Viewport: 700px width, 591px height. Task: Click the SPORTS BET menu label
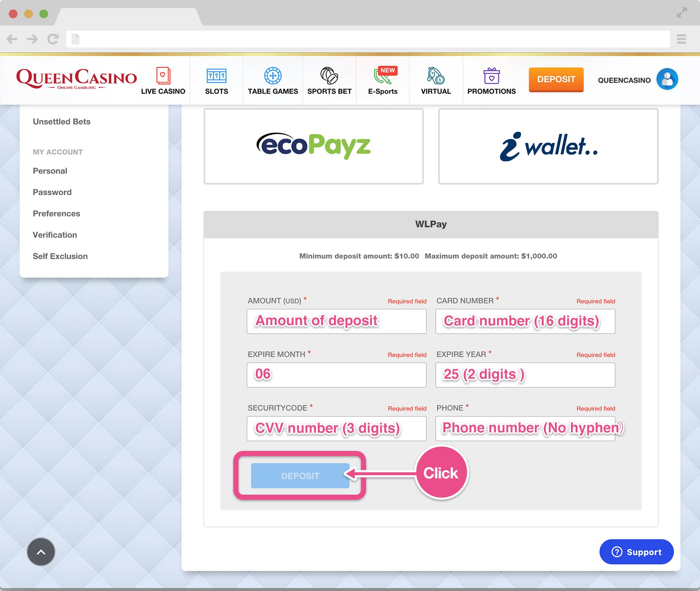[329, 91]
